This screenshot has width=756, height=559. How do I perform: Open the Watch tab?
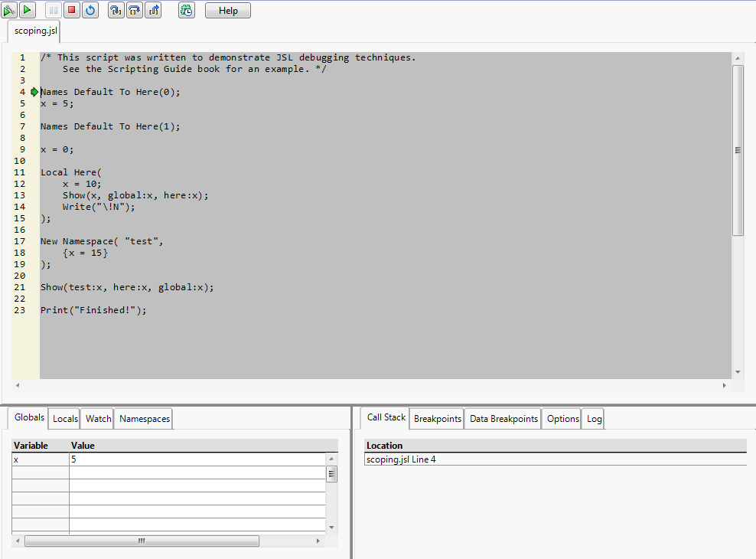click(x=98, y=419)
